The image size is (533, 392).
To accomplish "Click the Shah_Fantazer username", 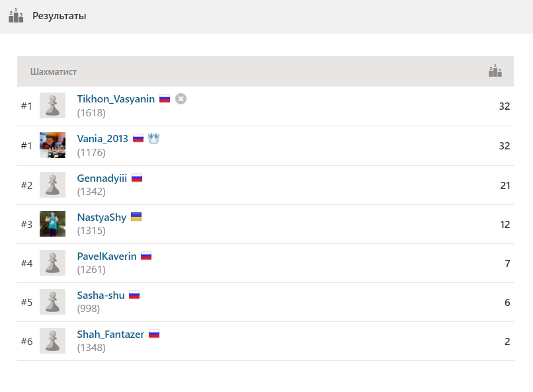I will pyautogui.click(x=111, y=334).
